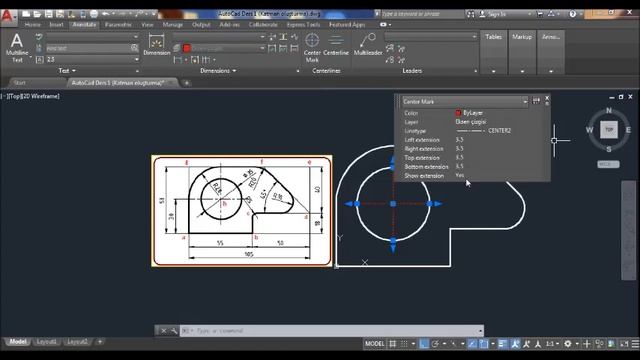Click the Linear dimension icon below style list
640x360 pixels.
[178, 60]
